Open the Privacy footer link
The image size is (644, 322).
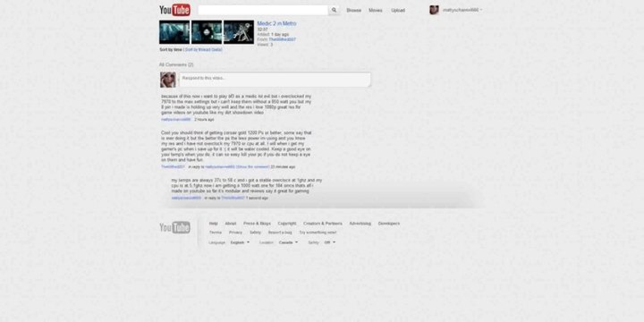(x=236, y=233)
